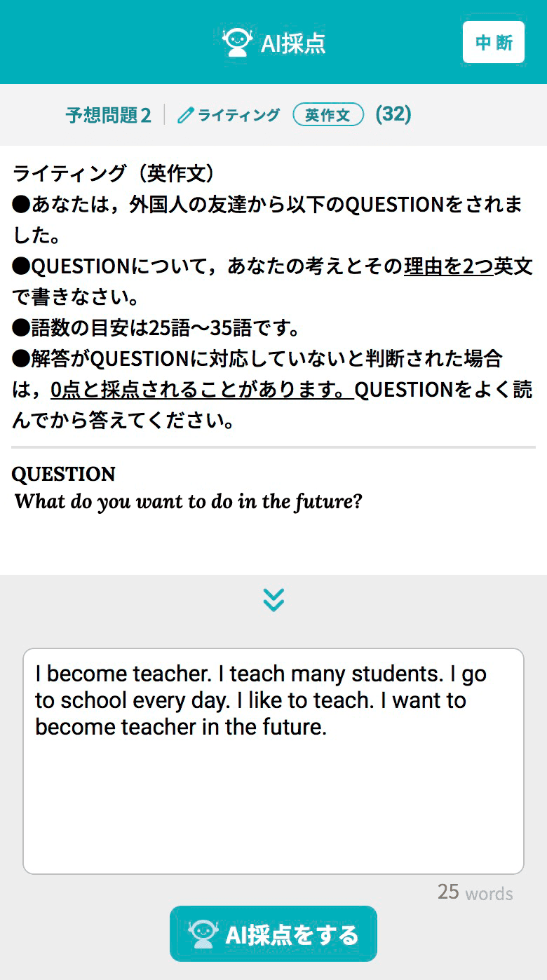547x980 pixels.
Task: Click the AI採点 title in the header
Action: click(293, 43)
